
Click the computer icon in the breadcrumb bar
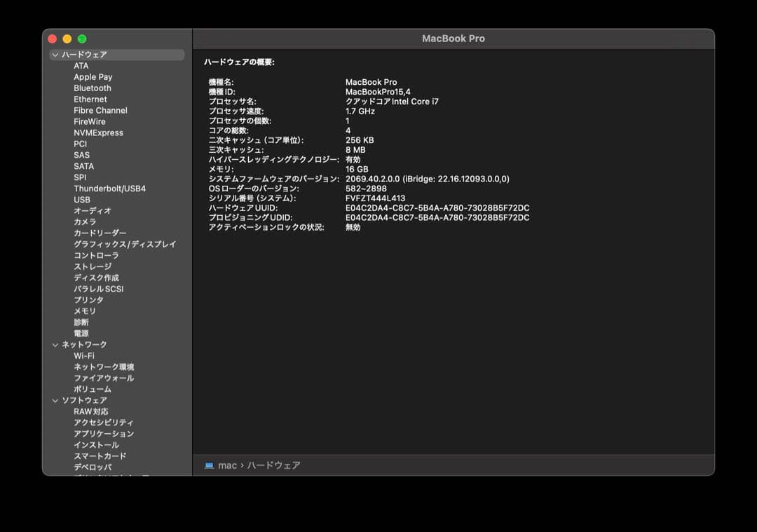pos(207,465)
